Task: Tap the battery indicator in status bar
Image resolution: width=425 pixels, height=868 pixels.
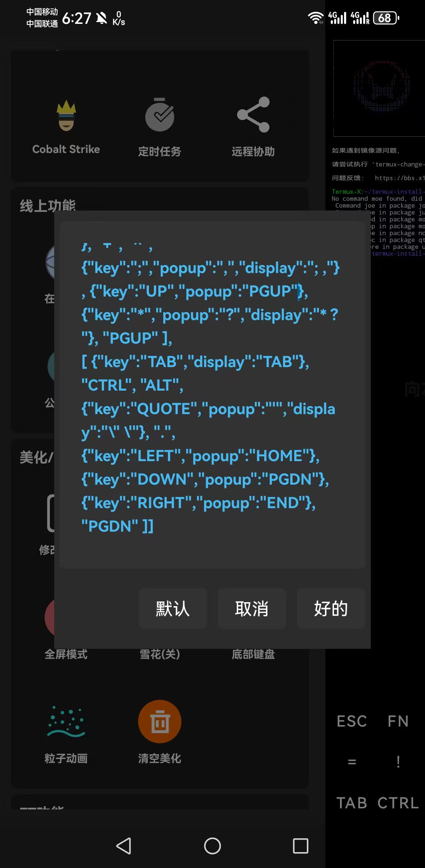Action: [x=386, y=18]
